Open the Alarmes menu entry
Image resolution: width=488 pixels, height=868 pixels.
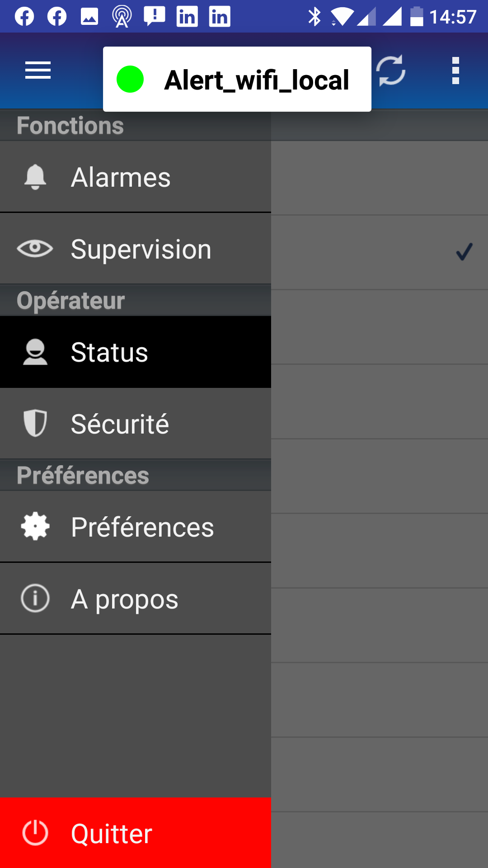[121, 177]
